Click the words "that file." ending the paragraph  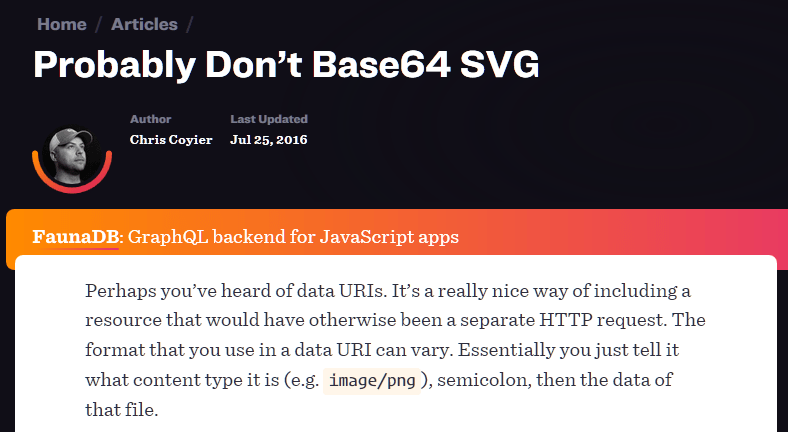[121, 411]
